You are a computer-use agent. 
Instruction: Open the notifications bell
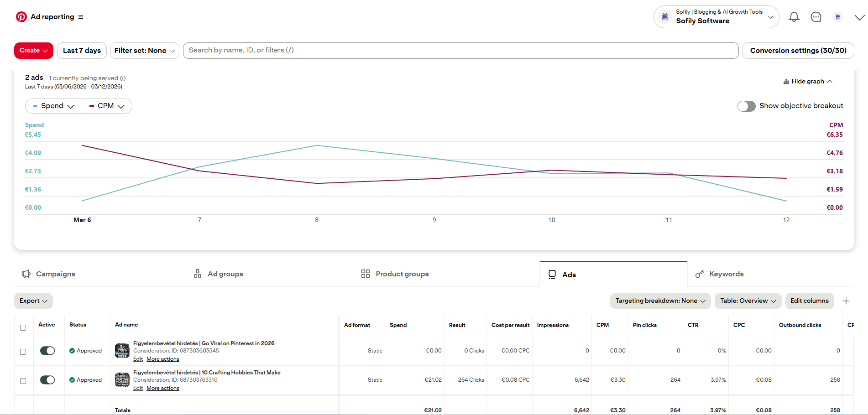pos(794,16)
